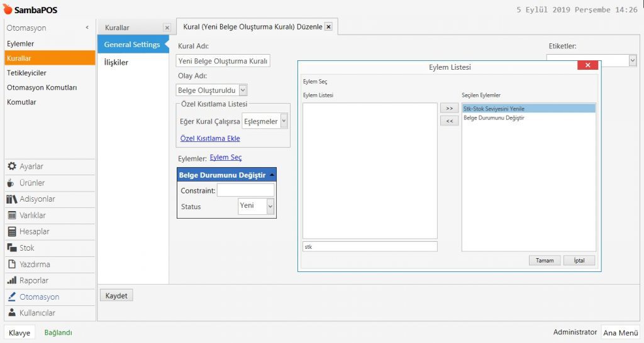This screenshot has height=343, width=644.
Task: Click the >> move-right button
Action: point(449,108)
